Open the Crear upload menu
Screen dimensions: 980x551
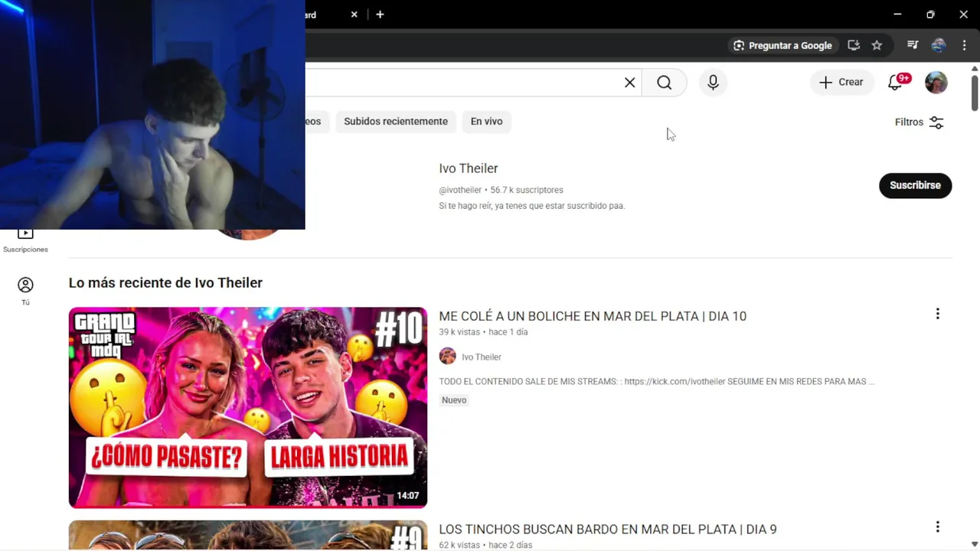pos(841,83)
